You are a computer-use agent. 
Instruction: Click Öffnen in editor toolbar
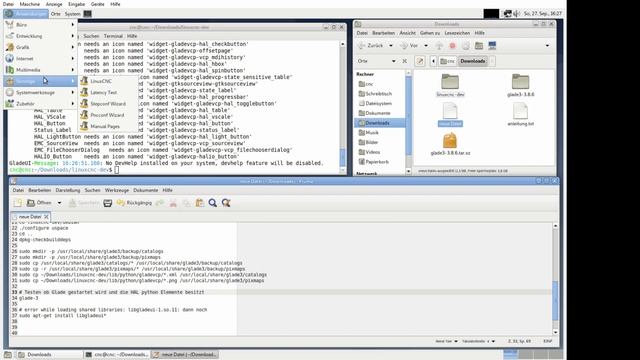40,203
